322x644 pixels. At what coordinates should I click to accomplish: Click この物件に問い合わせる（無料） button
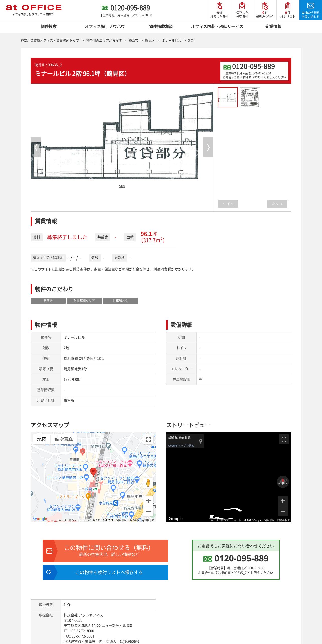click(x=105, y=551)
